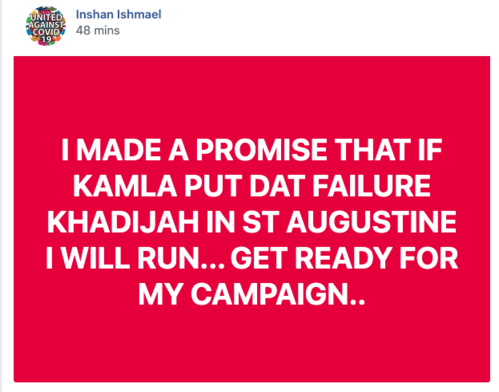This screenshot has height=392, width=499.
Task: Click the word MADE in the first line
Action: pos(118,150)
